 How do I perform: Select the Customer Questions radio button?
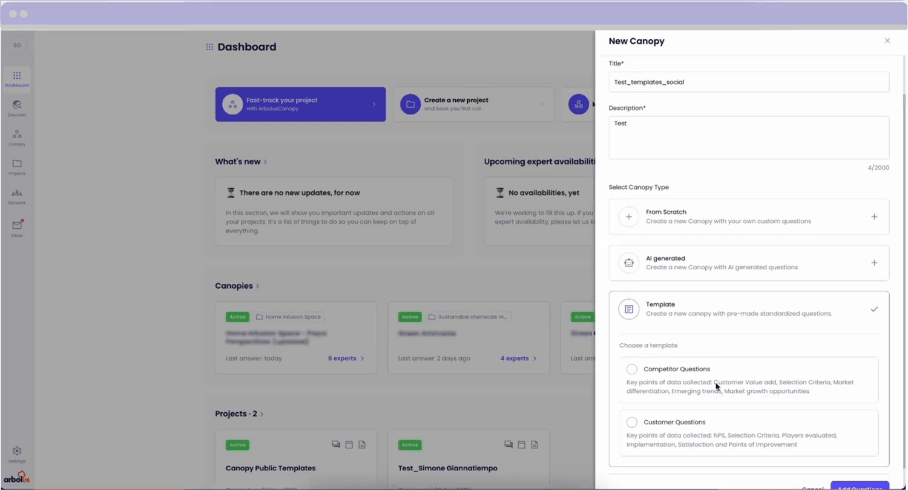click(632, 422)
